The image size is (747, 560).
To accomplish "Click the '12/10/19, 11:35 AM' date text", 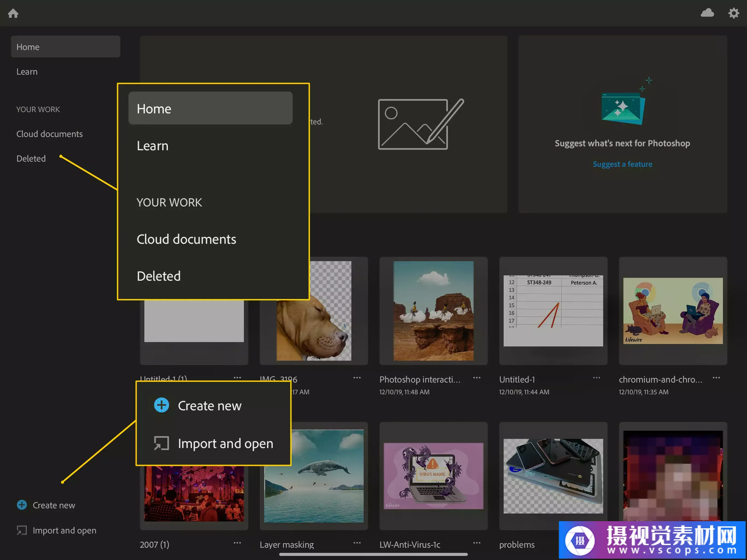I will coord(643,392).
